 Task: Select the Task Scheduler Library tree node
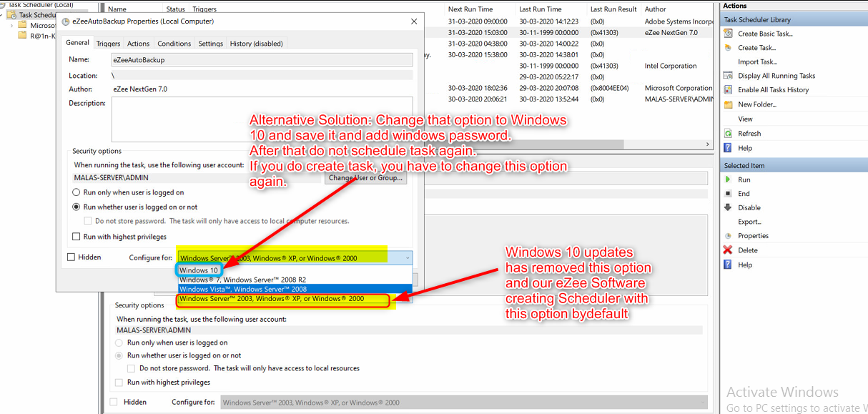point(37,14)
